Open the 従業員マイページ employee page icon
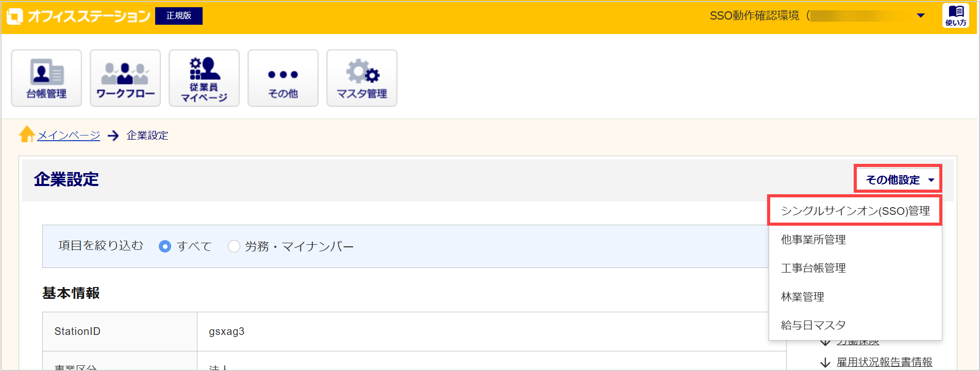The image size is (980, 371). [204, 78]
